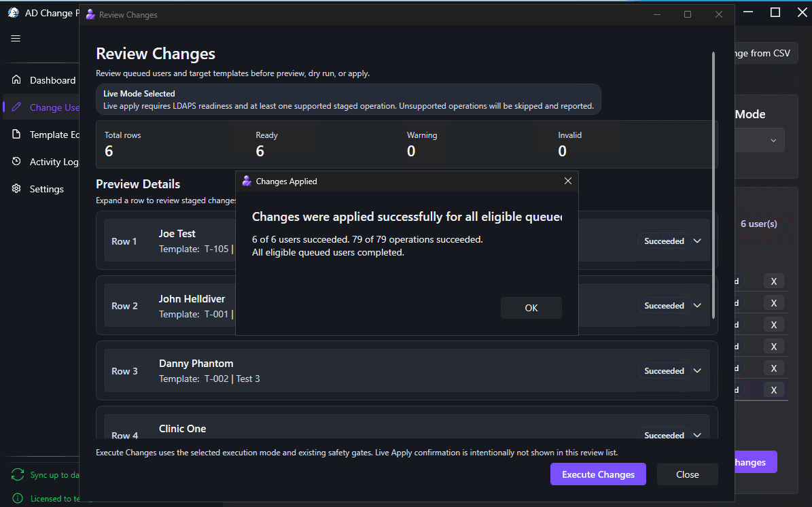The image size is (812, 507).
Task: Click the Succeeded status on Row 4
Action: pos(664,435)
